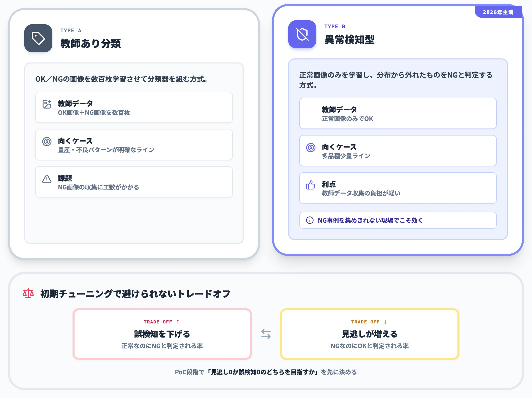
Task: Click the tag icon for Type A
Action: tap(38, 38)
